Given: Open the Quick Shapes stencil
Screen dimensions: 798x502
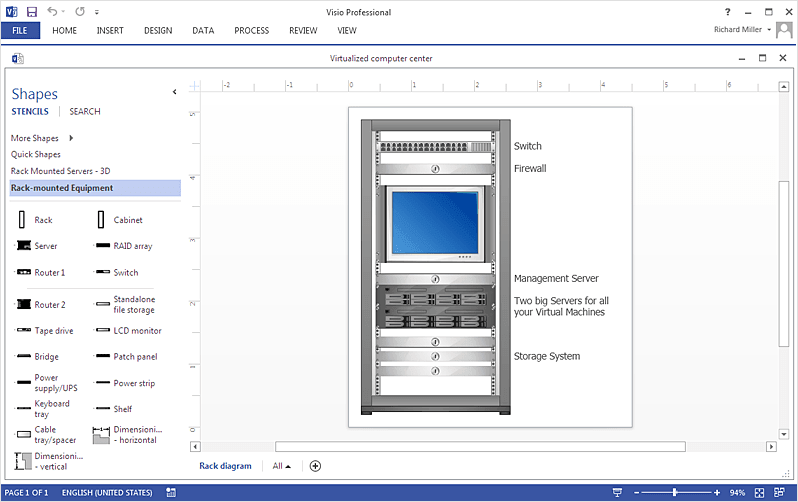Looking at the screenshot, I should 36,154.
